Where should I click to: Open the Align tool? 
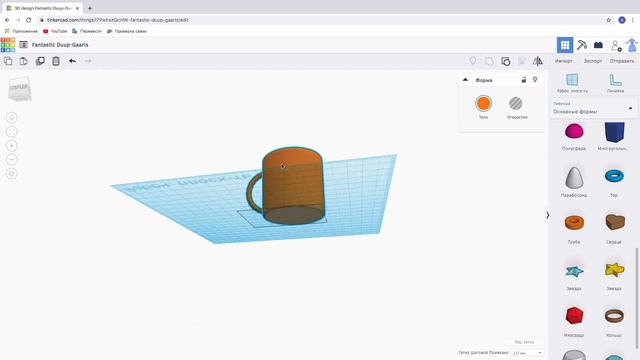(522, 61)
